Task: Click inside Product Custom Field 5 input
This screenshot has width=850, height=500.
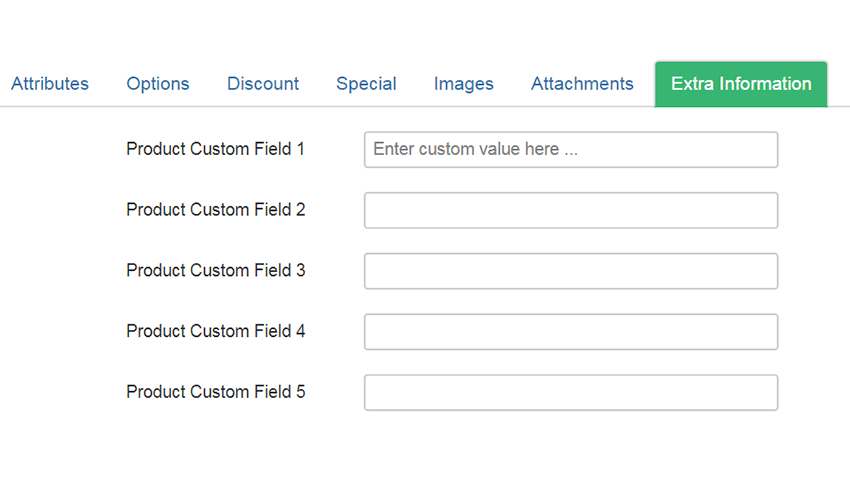Action: 571,393
